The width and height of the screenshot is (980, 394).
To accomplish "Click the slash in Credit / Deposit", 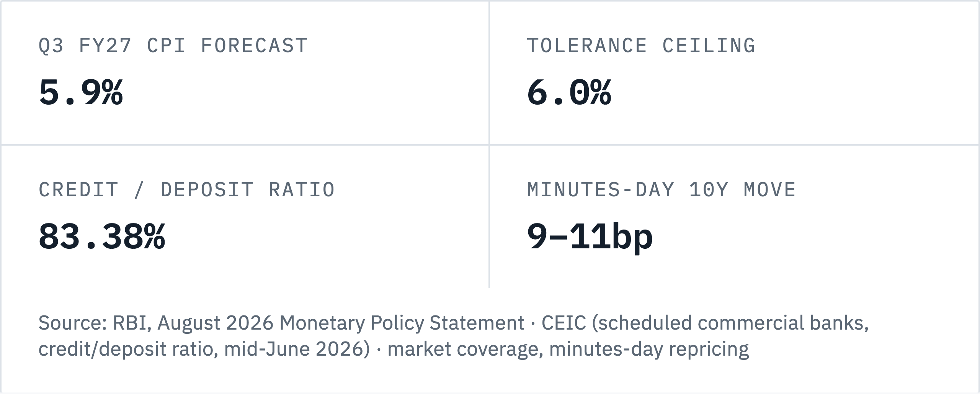I will (140, 190).
